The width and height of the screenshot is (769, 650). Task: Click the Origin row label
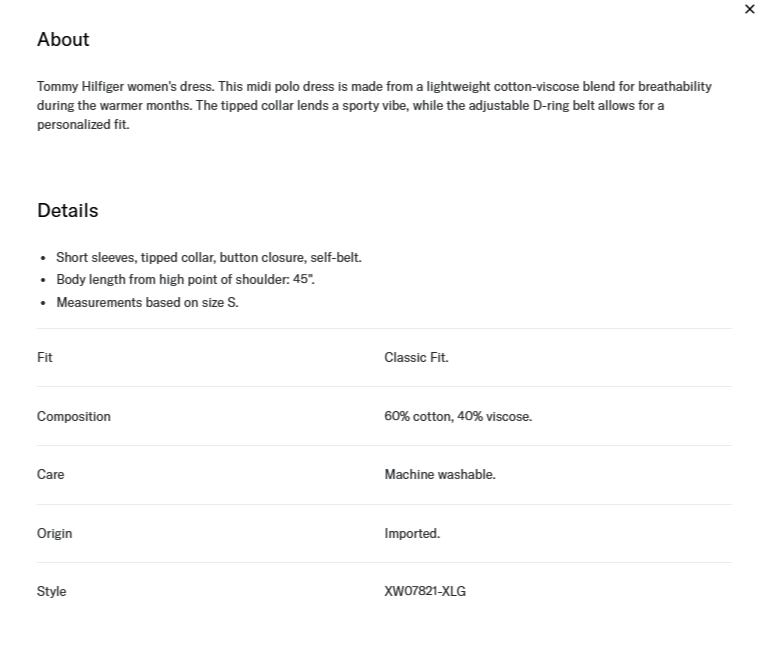[54, 533]
